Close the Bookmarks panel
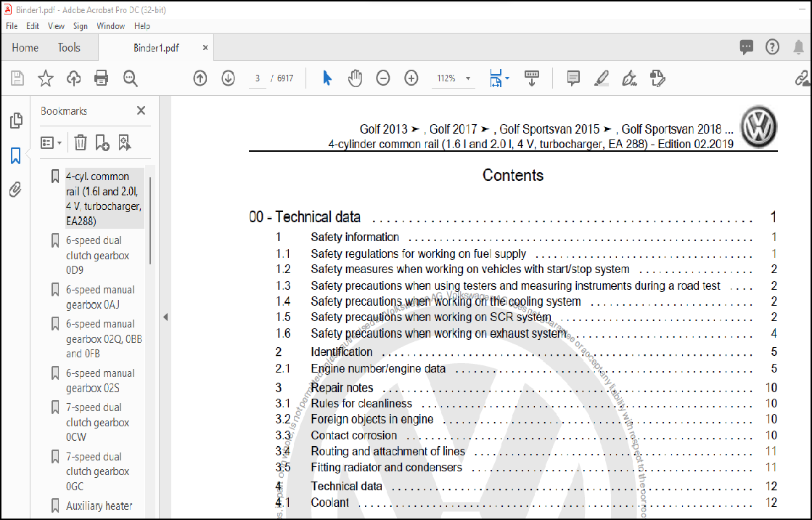Screen dimensions: 812x520 (141, 110)
